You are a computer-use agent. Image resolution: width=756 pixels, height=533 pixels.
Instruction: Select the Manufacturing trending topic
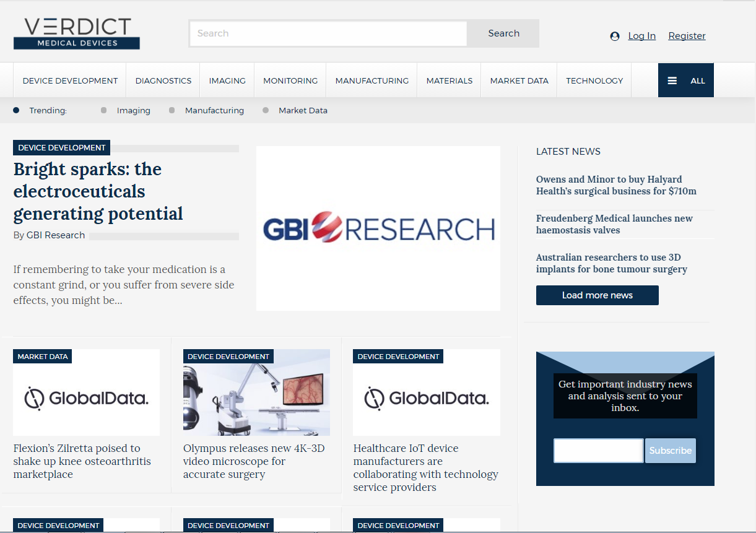pos(214,111)
